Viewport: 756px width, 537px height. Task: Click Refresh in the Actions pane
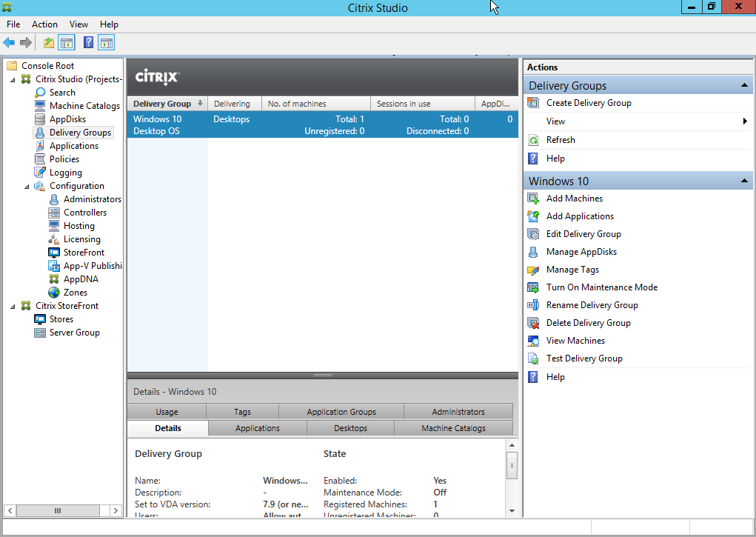tap(561, 140)
